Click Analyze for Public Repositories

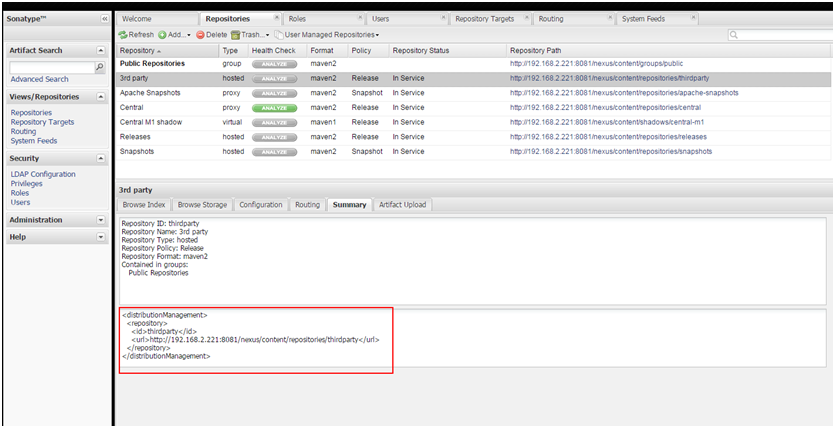point(274,64)
